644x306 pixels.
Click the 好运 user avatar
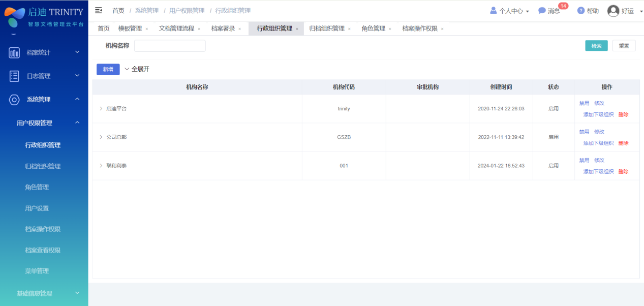(x=614, y=11)
